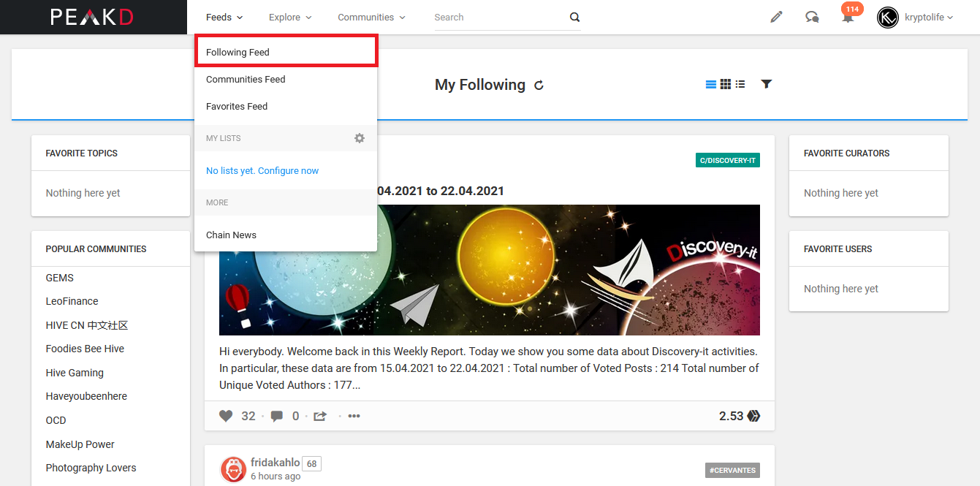Open LeoFinance community
Image resolution: width=980 pixels, height=486 pixels.
coord(72,301)
